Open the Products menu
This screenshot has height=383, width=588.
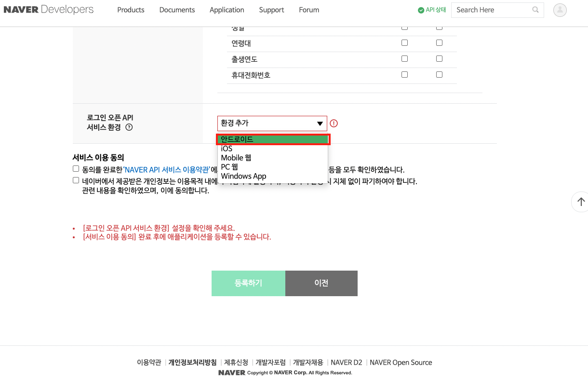coord(131,10)
